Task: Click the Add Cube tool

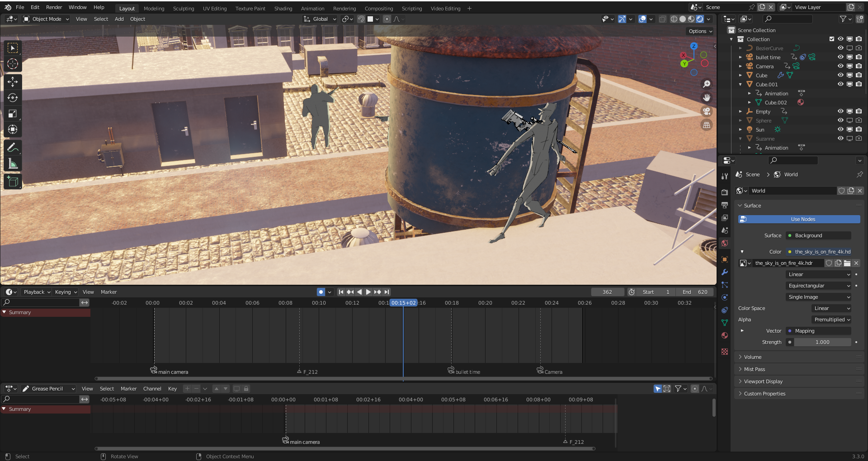Action: pos(13,182)
